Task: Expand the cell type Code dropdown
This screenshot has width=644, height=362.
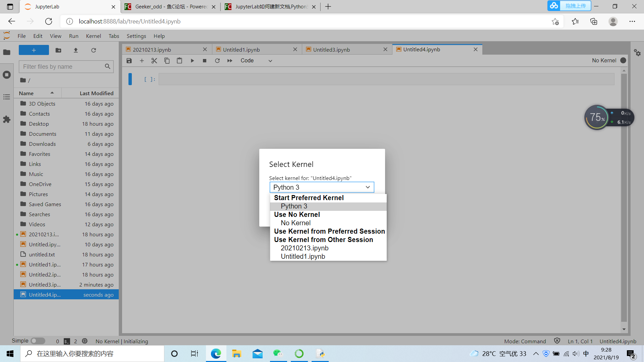Action: click(257, 61)
